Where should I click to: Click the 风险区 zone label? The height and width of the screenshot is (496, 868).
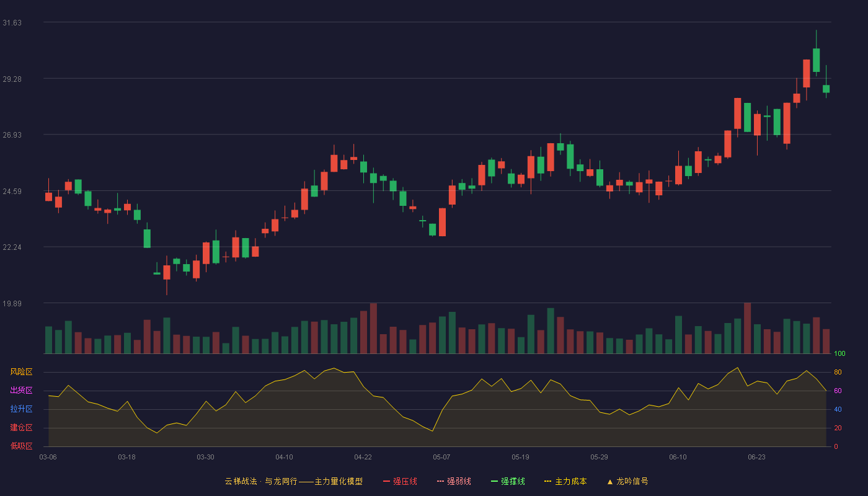click(x=21, y=372)
